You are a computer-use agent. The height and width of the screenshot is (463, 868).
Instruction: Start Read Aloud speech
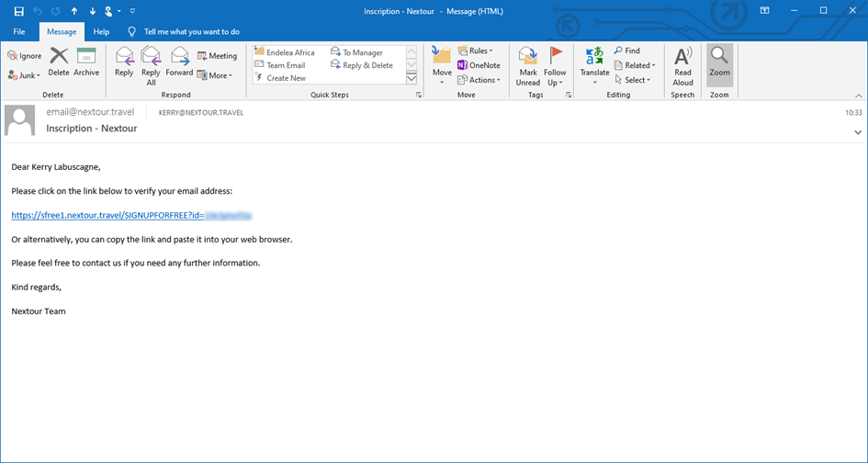(682, 66)
